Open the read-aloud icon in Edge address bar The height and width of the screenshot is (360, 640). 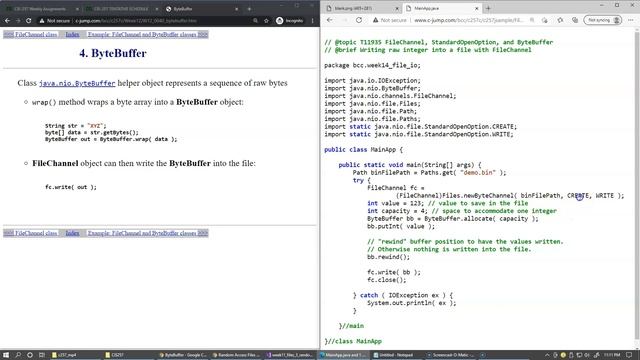click(x=532, y=20)
